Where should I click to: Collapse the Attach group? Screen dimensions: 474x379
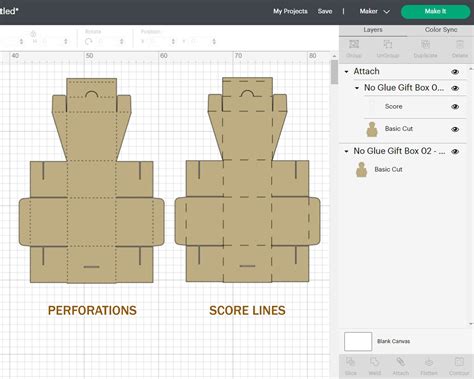(346, 72)
